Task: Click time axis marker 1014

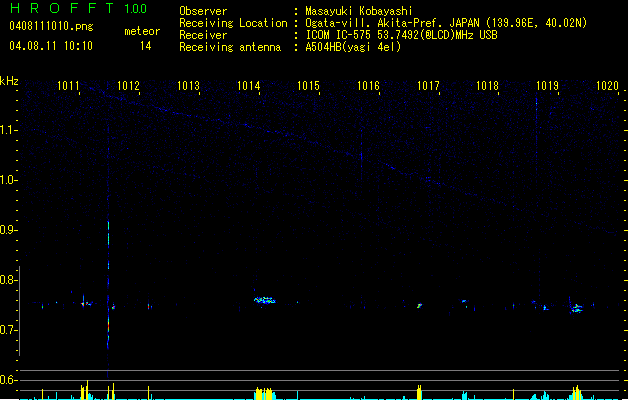Action: click(248, 86)
